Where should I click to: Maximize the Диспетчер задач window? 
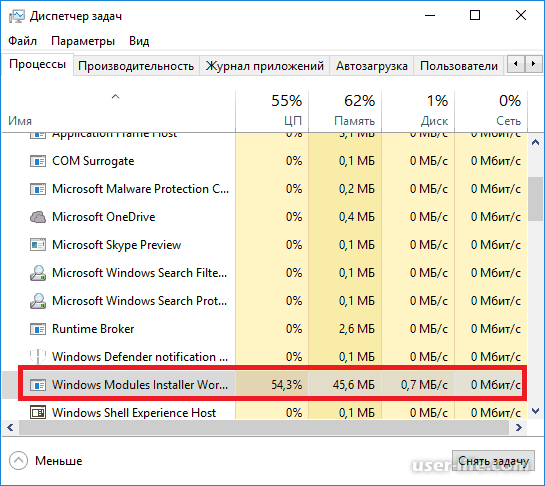click(475, 16)
